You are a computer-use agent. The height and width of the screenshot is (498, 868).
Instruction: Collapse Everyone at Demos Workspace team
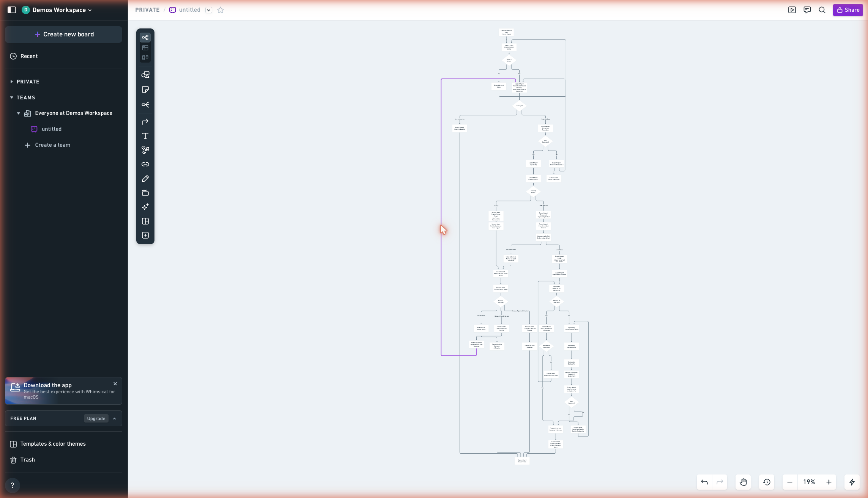coord(19,113)
